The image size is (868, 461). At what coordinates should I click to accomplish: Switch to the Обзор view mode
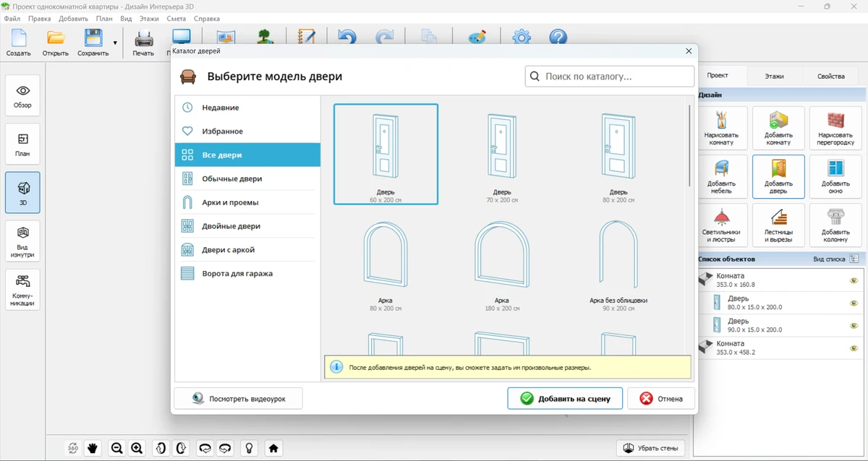(22, 96)
